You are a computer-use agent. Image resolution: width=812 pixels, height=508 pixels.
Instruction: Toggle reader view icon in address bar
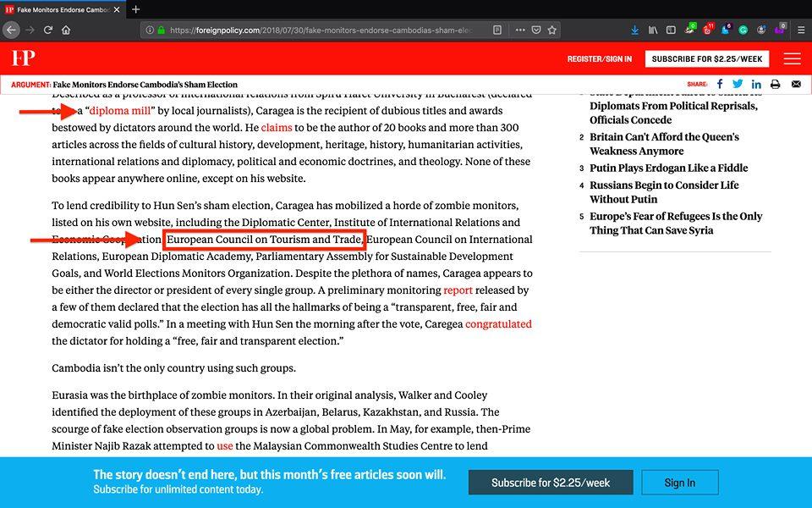pyautogui.click(x=497, y=30)
